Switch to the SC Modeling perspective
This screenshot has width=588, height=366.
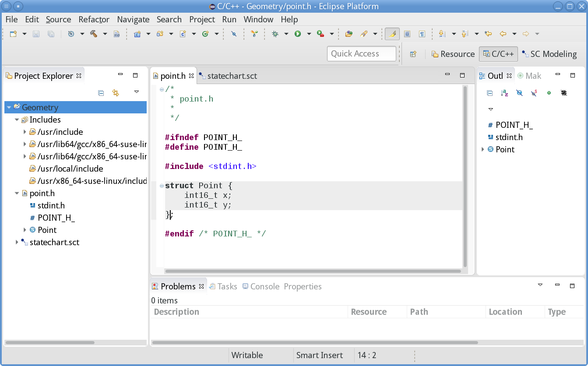549,54
